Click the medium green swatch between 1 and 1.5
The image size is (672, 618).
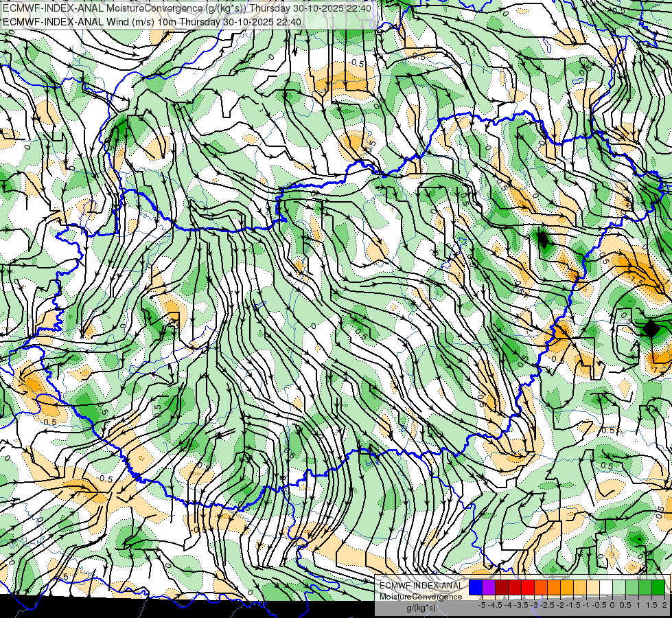645,588
